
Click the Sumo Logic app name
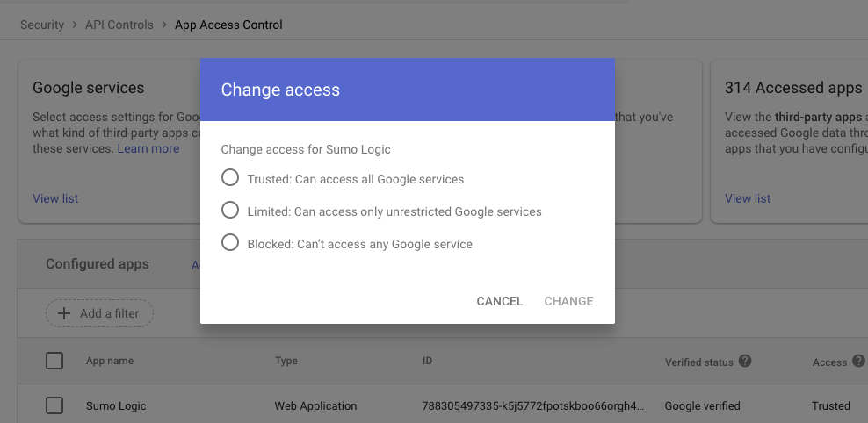(x=116, y=406)
